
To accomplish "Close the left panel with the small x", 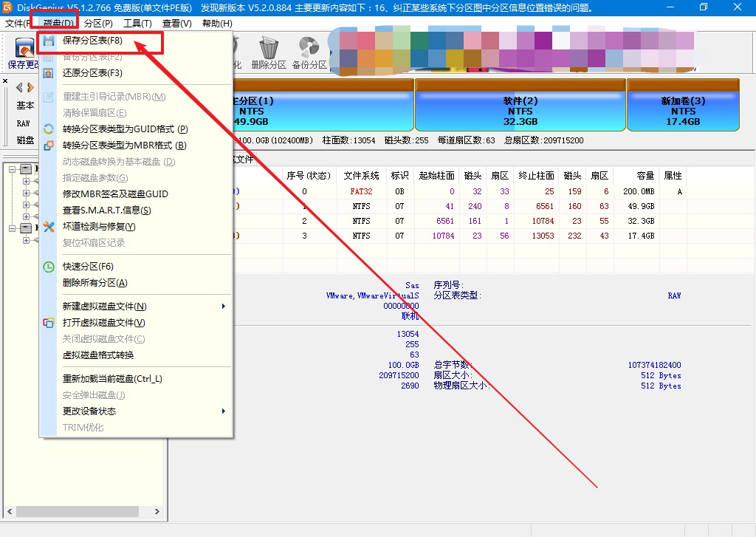I will click(5, 81).
